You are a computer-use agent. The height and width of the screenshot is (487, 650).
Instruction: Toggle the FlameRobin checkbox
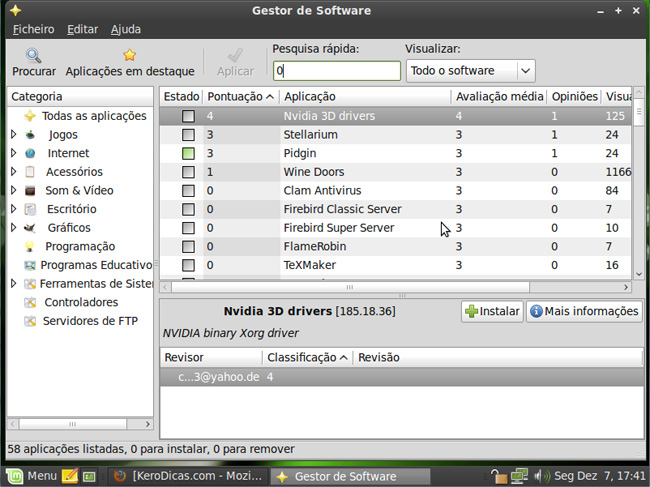coord(188,247)
